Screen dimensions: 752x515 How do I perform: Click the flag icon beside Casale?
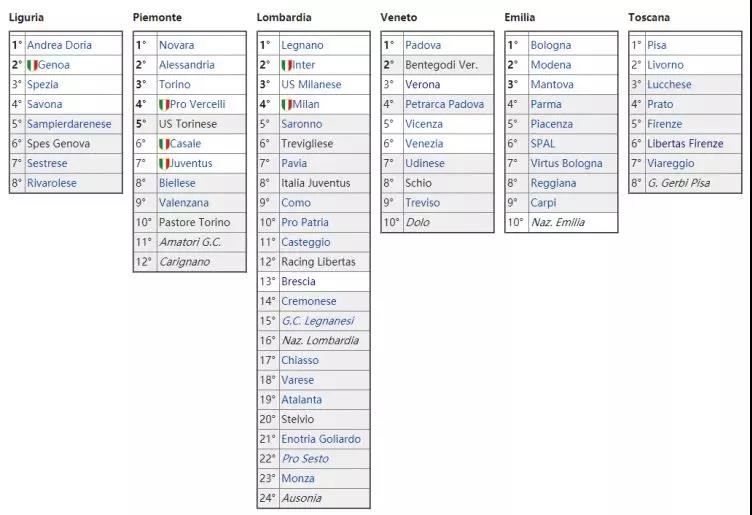[x=164, y=144]
